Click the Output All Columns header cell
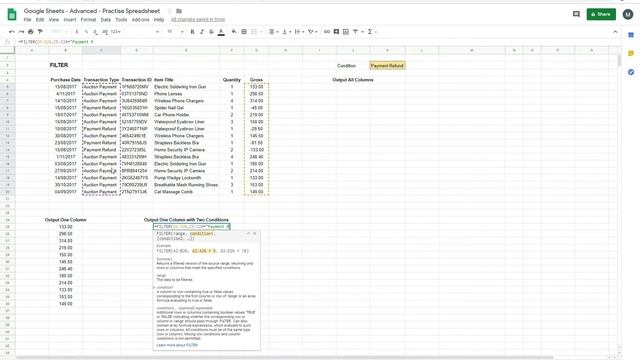This screenshot has height=360, width=640. [x=353, y=80]
